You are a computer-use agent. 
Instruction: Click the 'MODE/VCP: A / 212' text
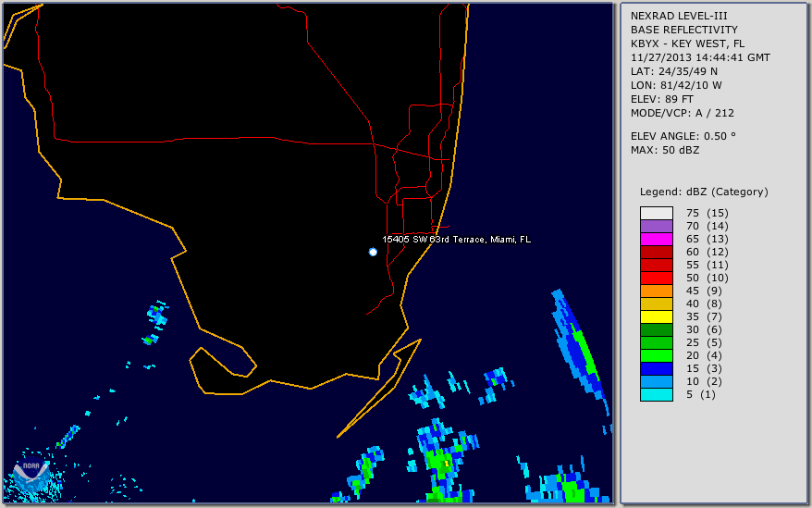coord(682,113)
